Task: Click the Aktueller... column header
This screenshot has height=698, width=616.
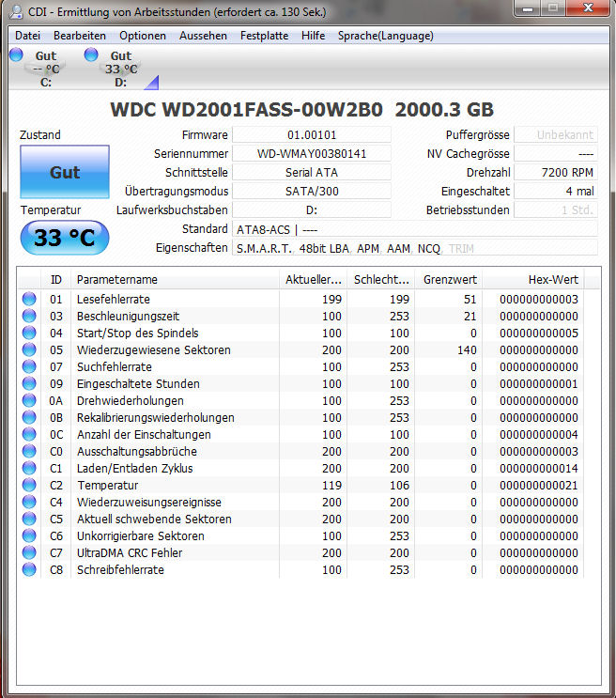Action: [314, 280]
